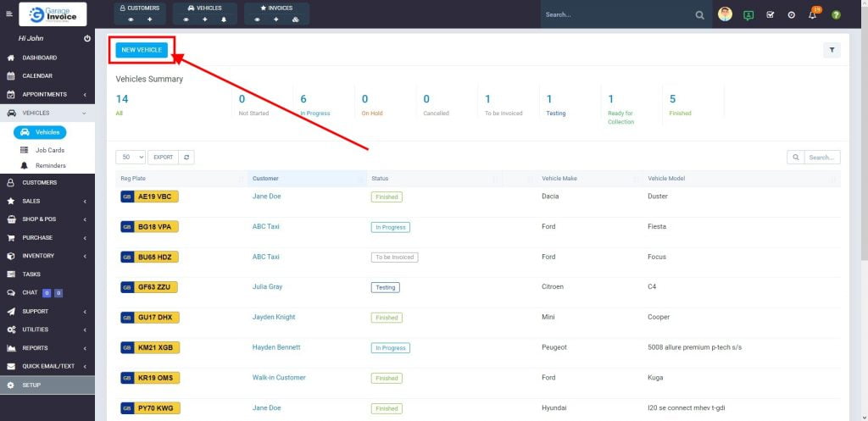Click the New Vehicle button
Screen dimensions: 868x421
pyautogui.click(x=142, y=50)
